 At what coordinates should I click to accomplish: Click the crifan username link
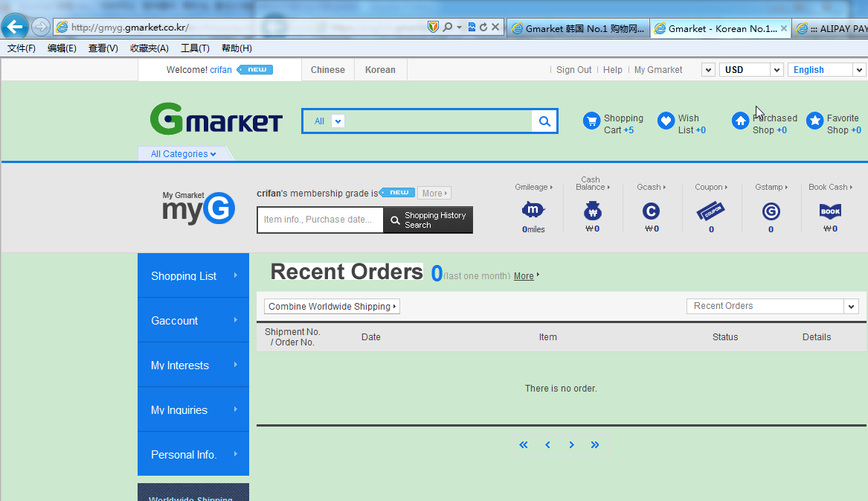(221, 70)
